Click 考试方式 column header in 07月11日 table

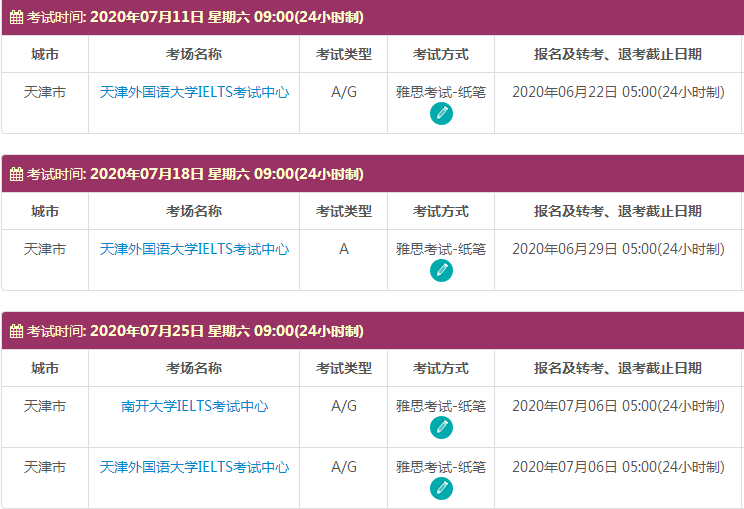coord(441,54)
